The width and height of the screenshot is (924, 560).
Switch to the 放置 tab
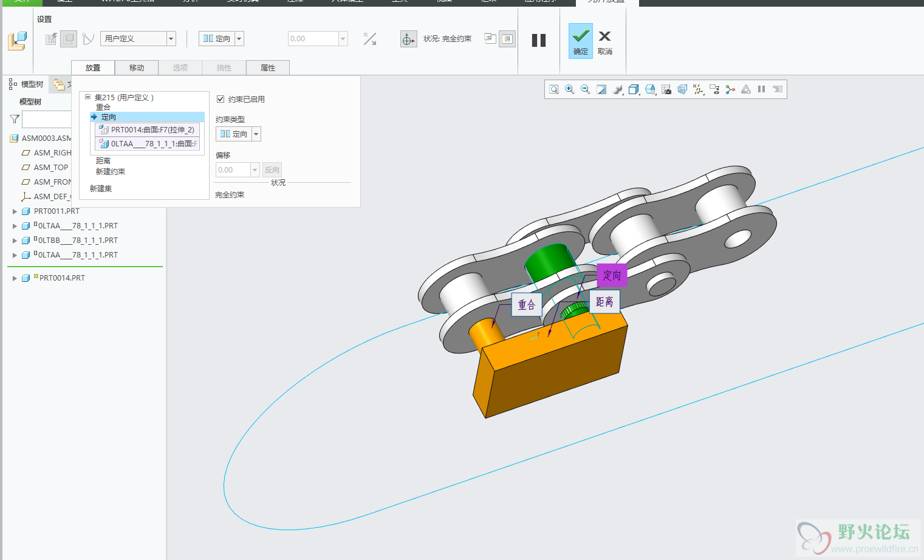(93, 67)
